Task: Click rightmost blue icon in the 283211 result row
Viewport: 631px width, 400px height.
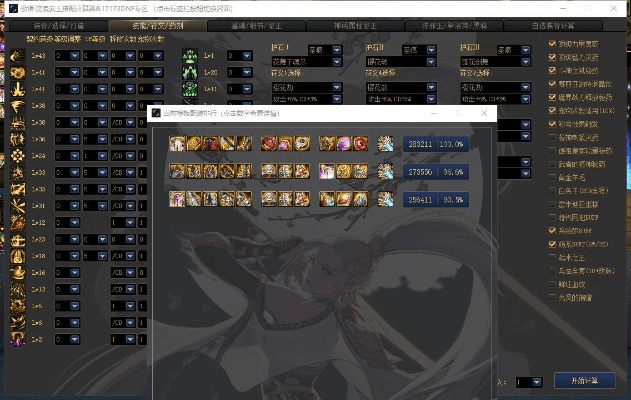Action: pyautogui.click(x=386, y=144)
